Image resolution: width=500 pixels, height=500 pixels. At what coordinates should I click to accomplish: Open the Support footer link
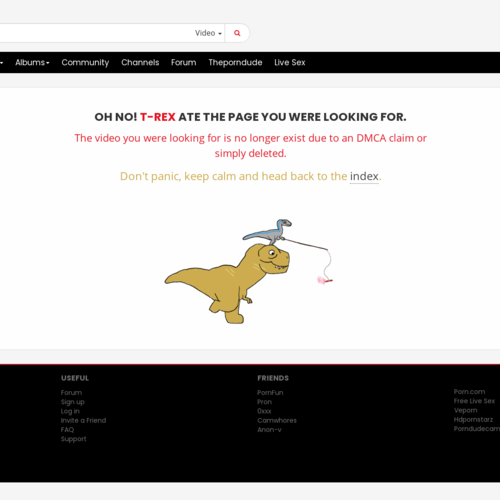[73, 439]
